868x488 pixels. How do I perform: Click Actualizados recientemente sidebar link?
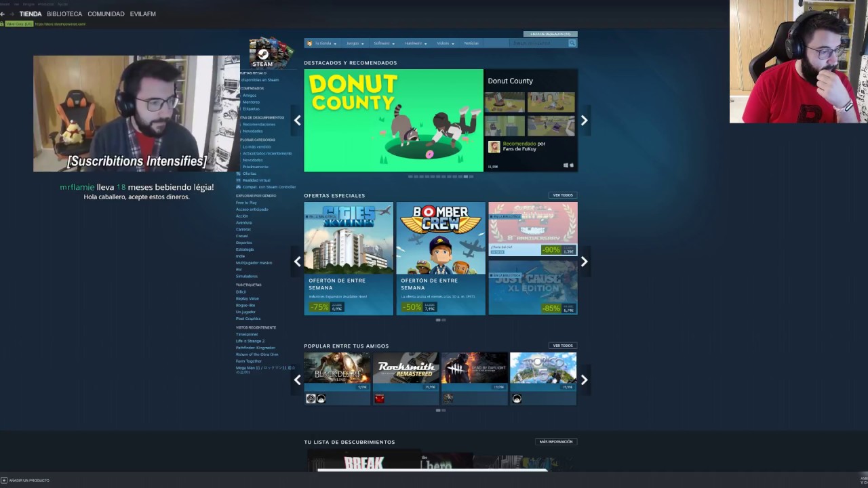pyautogui.click(x=267, y=154)
